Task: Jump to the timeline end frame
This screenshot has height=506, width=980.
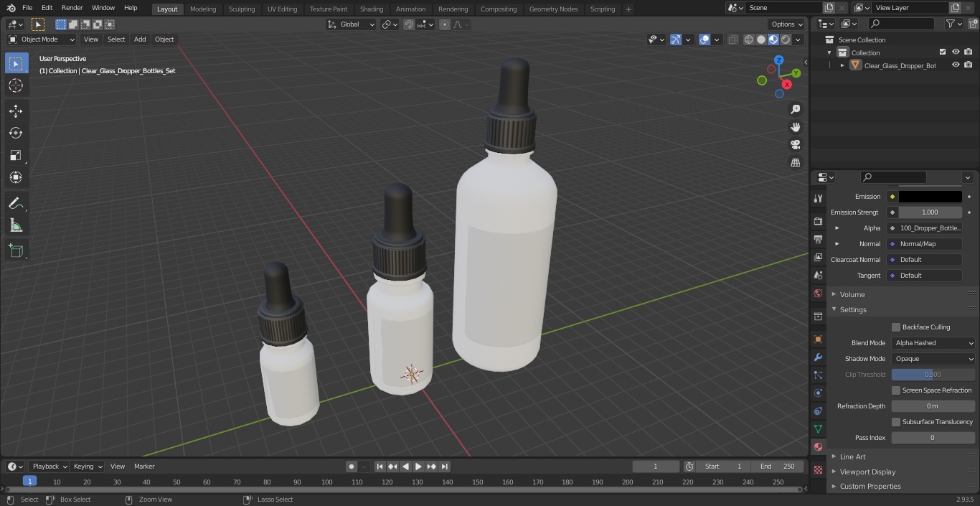Action: pos(444,467)
